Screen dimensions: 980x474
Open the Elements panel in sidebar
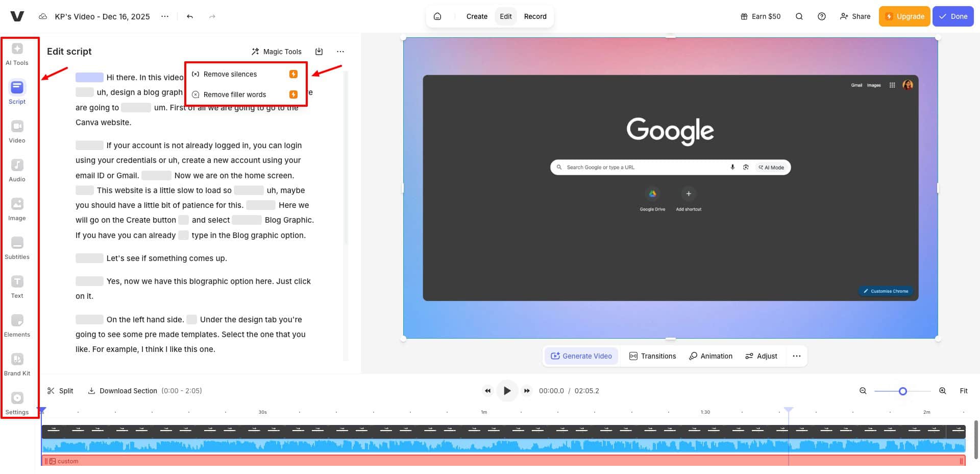click(x=17, y=325)
